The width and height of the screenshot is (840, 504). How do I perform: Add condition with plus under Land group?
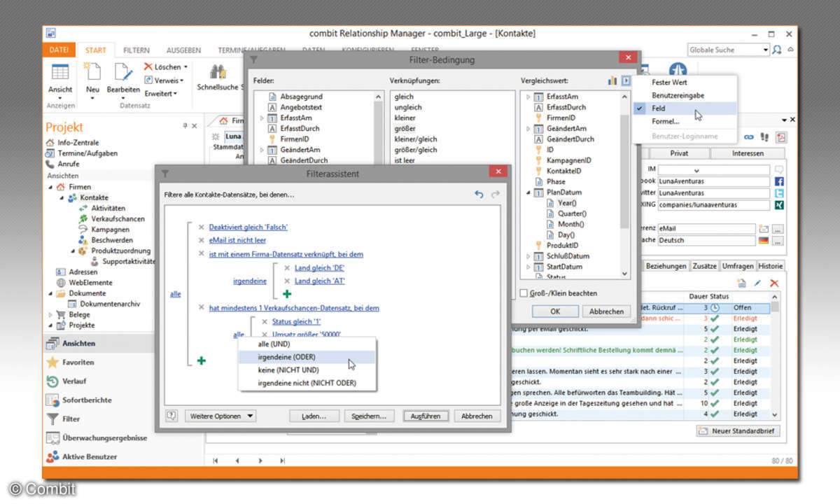tap(286, 294)
